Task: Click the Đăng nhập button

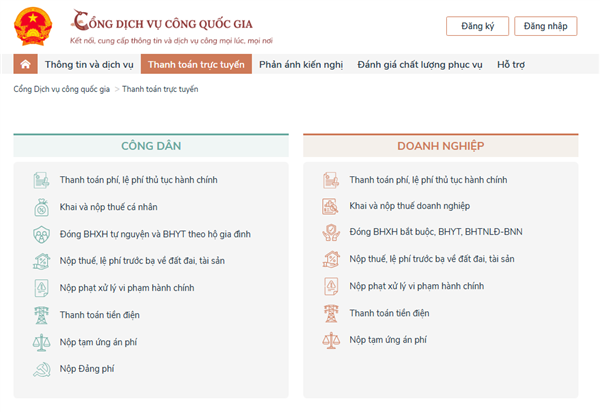Action: click(545, 26)
